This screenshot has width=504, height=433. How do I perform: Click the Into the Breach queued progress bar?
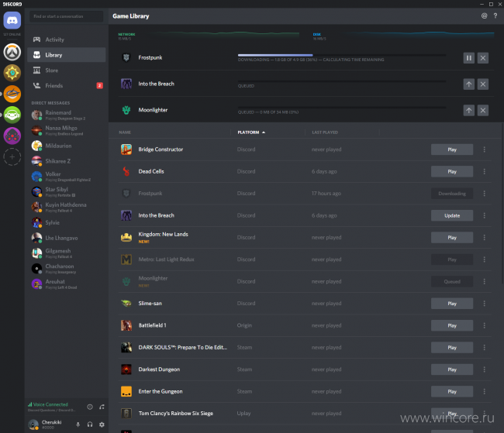point(342,81)
